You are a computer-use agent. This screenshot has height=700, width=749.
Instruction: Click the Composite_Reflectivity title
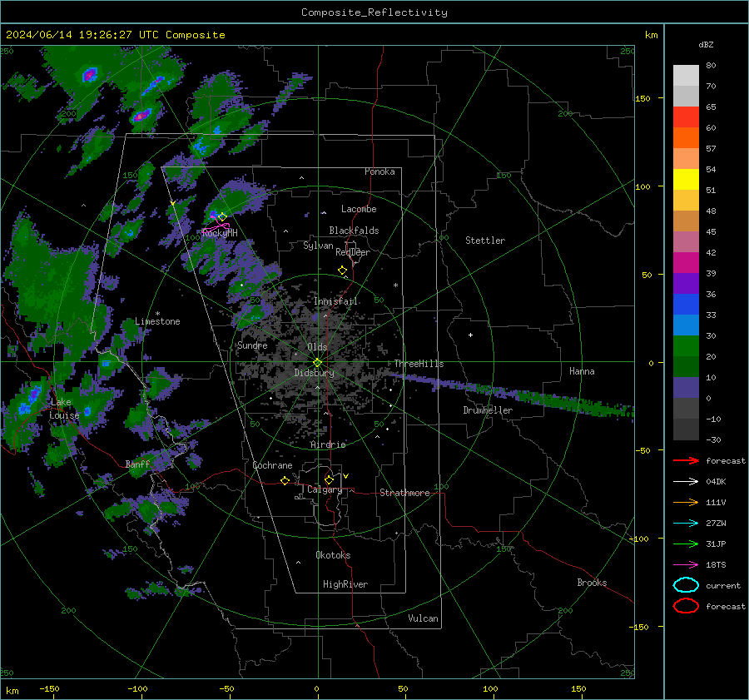coord(374,12)
